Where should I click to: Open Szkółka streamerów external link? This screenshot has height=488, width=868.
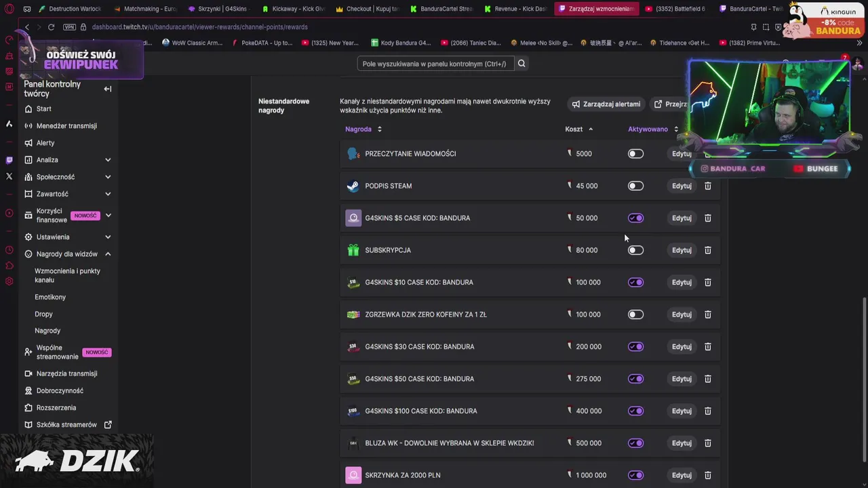68,425
